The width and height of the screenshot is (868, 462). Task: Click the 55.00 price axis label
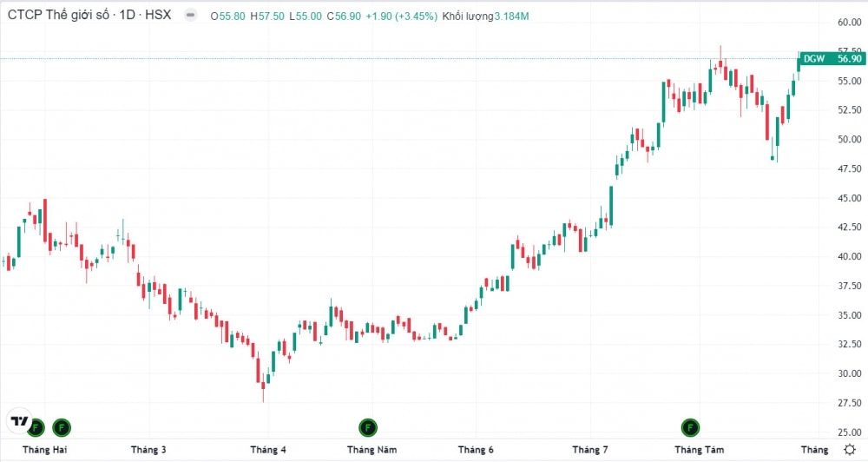849,81
